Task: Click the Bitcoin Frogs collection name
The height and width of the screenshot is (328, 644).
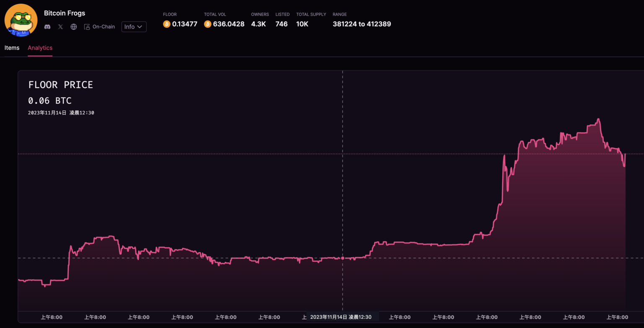Action: pos(65,13)
